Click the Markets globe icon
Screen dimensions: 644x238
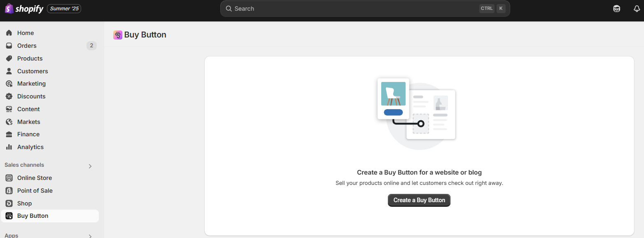(9, 122)
